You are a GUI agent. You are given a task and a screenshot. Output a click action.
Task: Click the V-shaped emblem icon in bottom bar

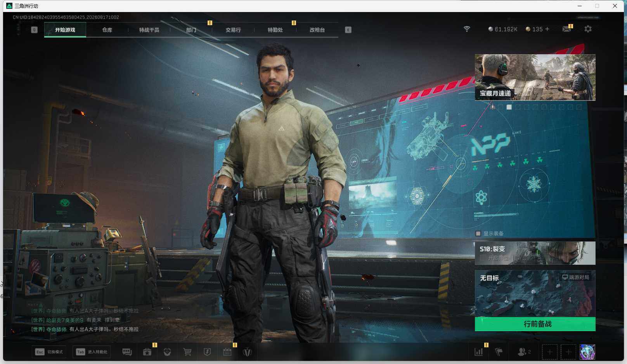[247, 352]
